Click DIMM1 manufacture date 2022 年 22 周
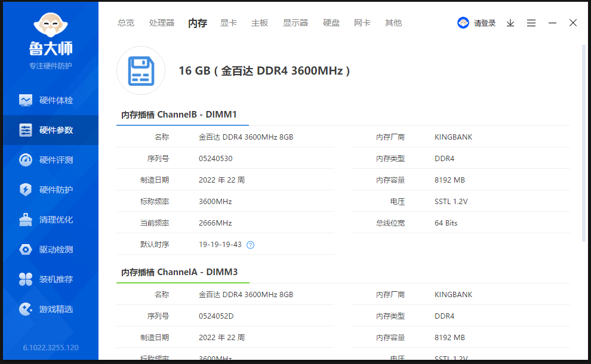 click(x=221, y=180)
